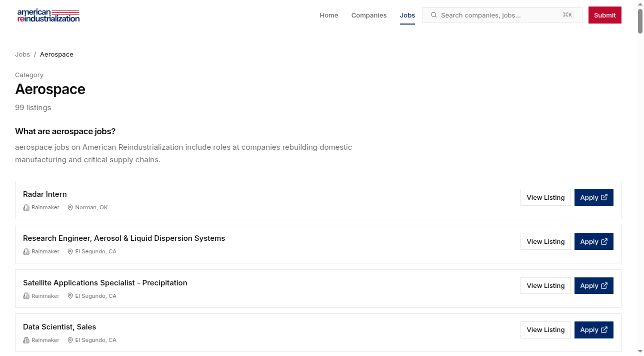Click the page's vertical scrollbar thumb

(640, 21)
